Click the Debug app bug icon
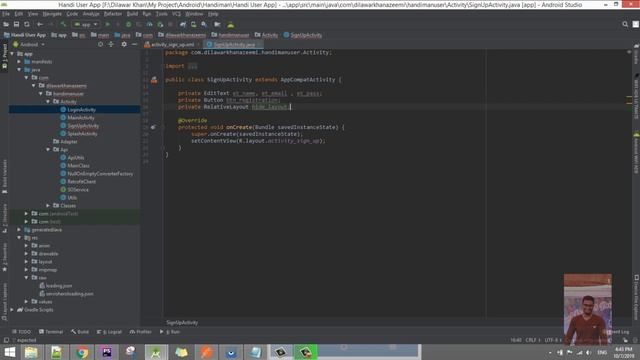 tap(129, 24)
